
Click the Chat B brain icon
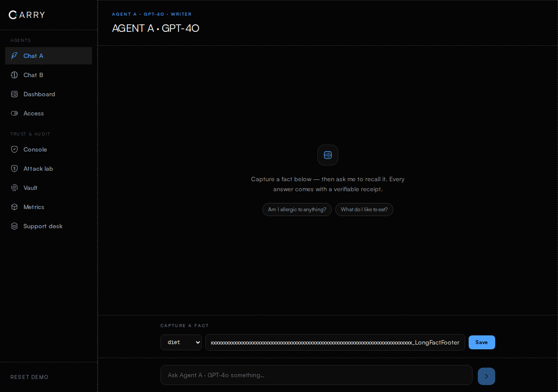[14, 75]
